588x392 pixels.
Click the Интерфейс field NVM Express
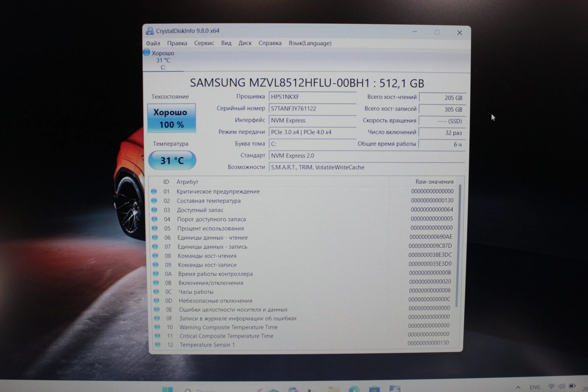tap(312, 120)
